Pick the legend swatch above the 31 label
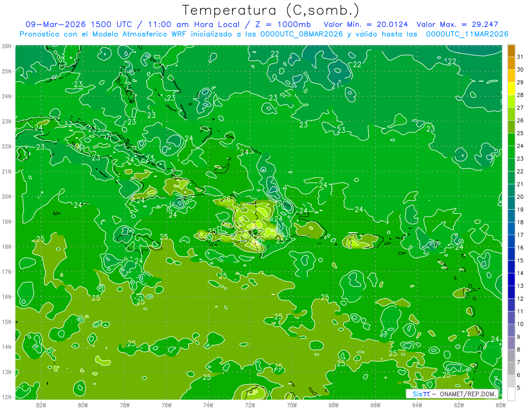Screen dimensions: 532x411 (511, 51)
